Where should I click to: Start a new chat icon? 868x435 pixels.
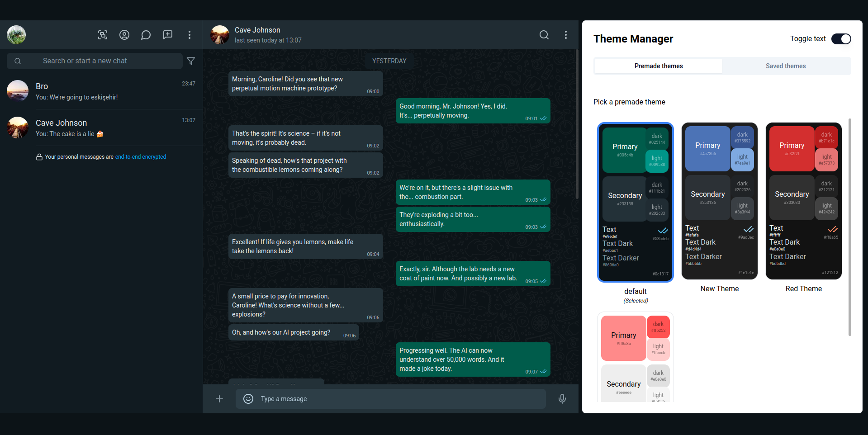[x=168, y=35]
